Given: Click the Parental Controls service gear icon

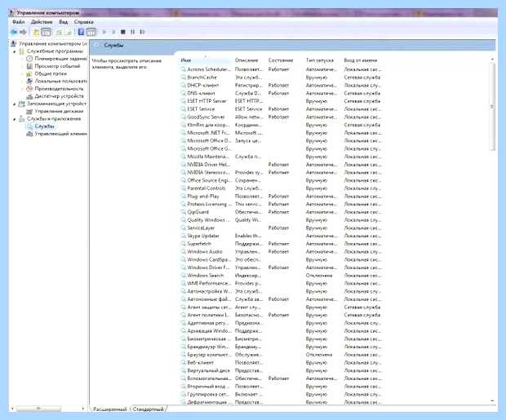Looking at the screenshot, I should pos(183,188).
